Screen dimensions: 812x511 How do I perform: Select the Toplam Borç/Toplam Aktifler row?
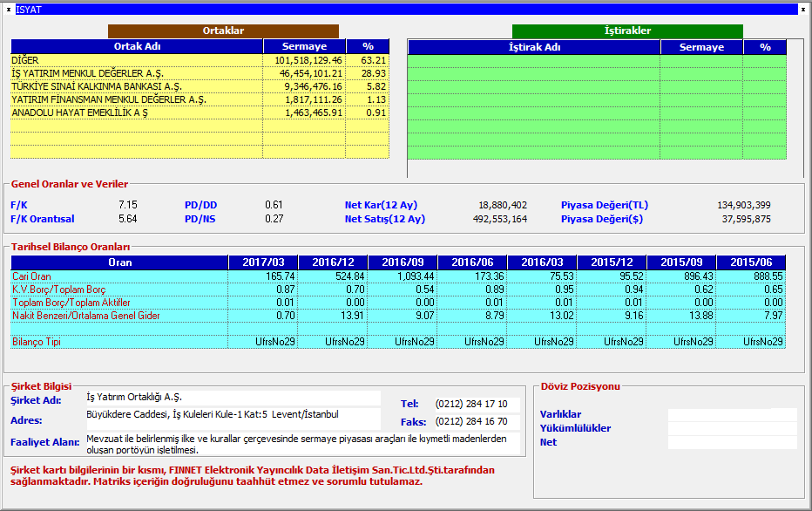tap(397, 302)
